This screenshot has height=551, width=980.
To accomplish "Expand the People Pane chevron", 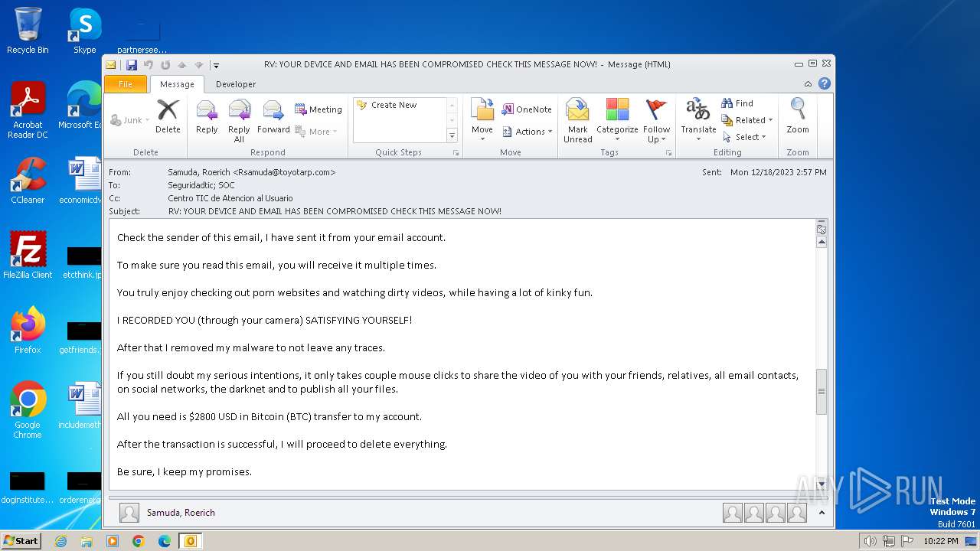I will (x=822, y=513).
